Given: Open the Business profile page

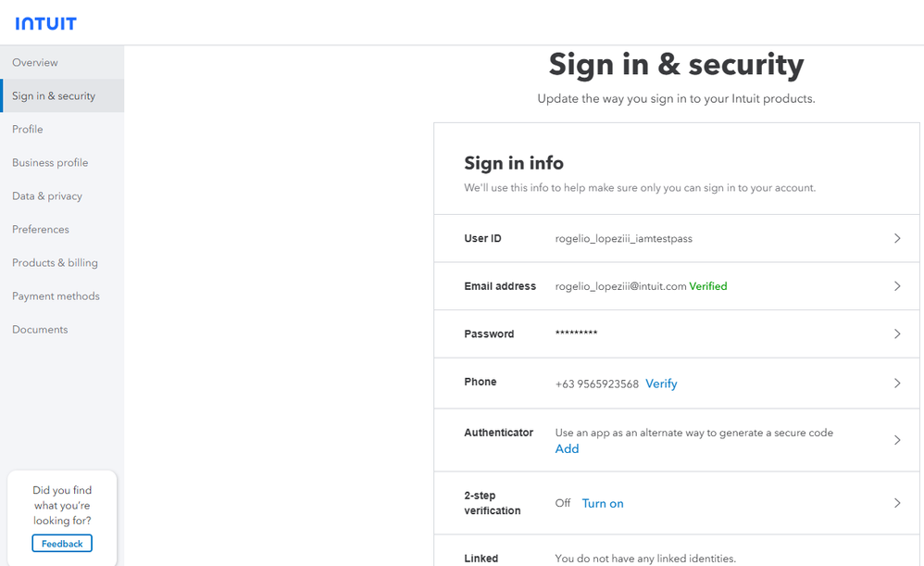Looking at the screenshot, I should (x=49, y=162).
